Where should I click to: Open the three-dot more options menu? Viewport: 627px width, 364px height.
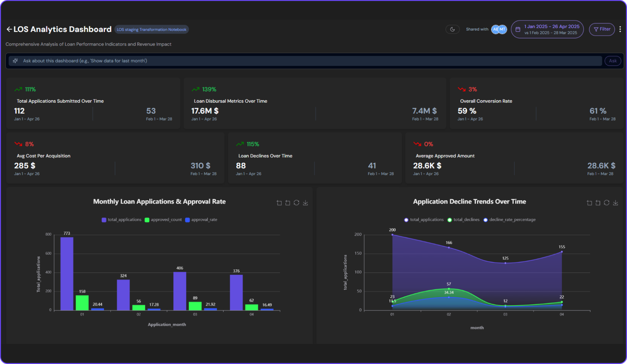620,29
